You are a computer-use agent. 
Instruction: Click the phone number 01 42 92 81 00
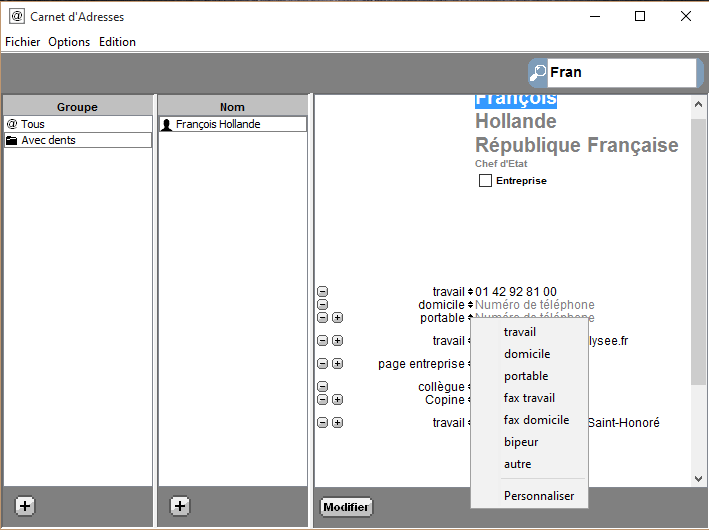click(516, 292)
